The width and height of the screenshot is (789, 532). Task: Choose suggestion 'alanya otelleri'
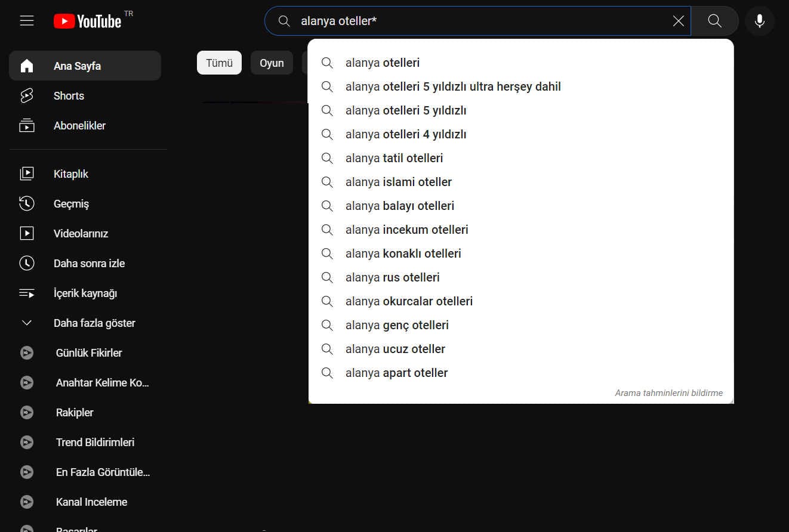click(520, 63)
